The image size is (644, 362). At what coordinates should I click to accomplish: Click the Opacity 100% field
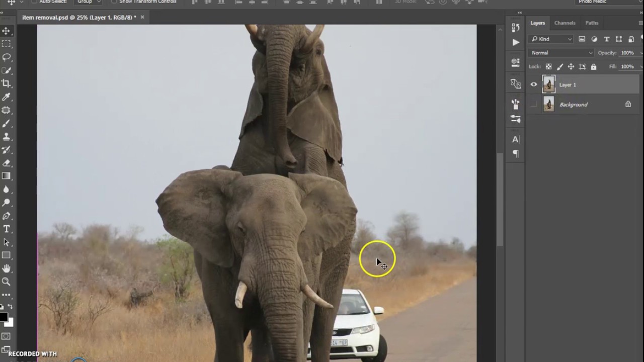pyautogui.click(x=627, y=53)
